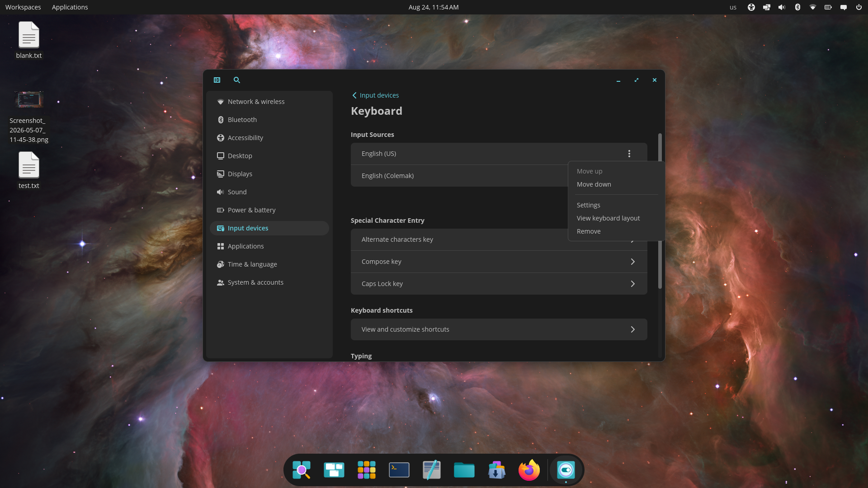
Task: Select Move down in the context menu
Action: [594, 184]
